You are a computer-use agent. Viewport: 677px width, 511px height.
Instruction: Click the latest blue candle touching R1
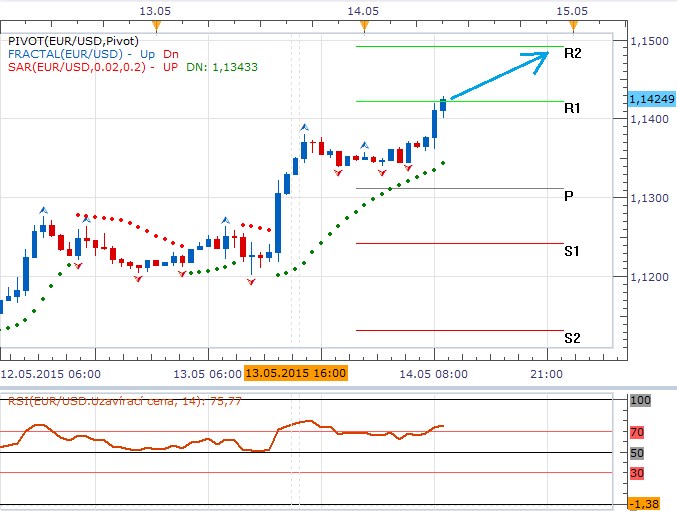[444, 106]
